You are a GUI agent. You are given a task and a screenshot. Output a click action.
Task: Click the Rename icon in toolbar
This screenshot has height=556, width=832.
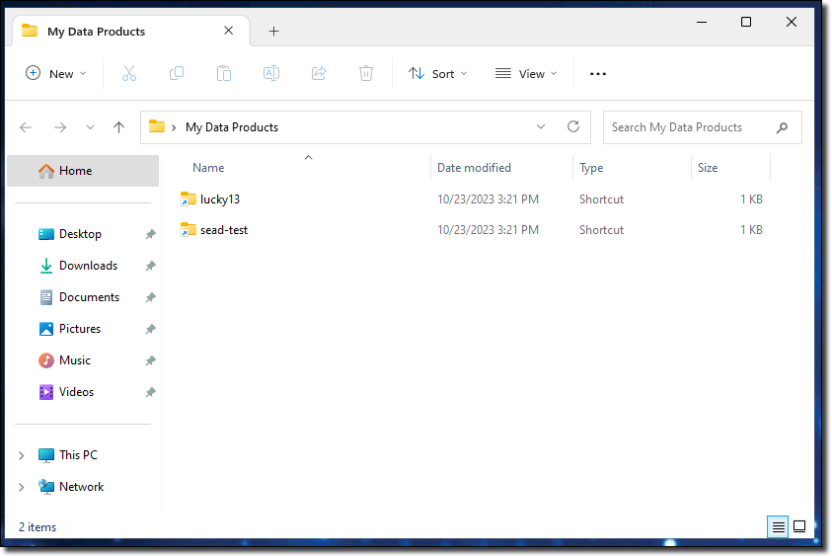(x=271, y=73)
